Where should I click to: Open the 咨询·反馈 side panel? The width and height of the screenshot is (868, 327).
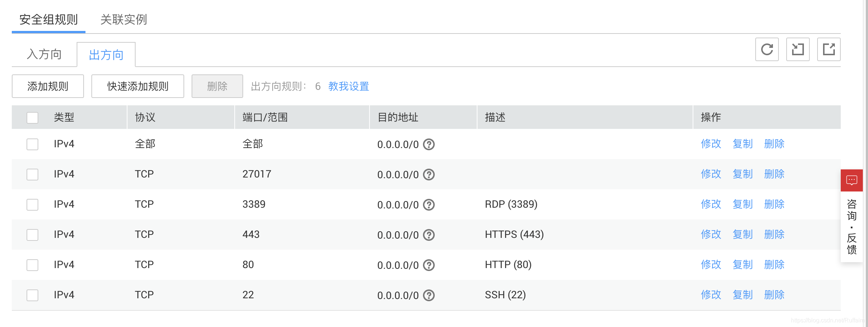coord(851,227)
